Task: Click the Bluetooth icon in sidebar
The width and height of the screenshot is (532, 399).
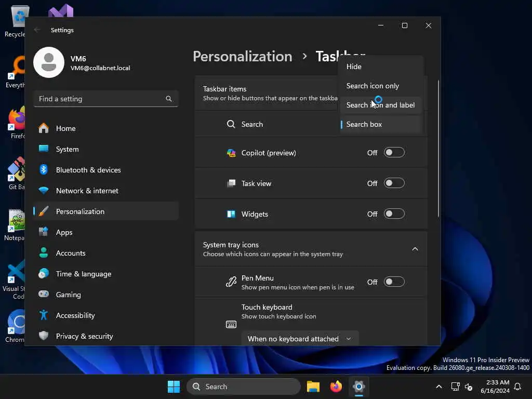Action: [x=44, y=170]
